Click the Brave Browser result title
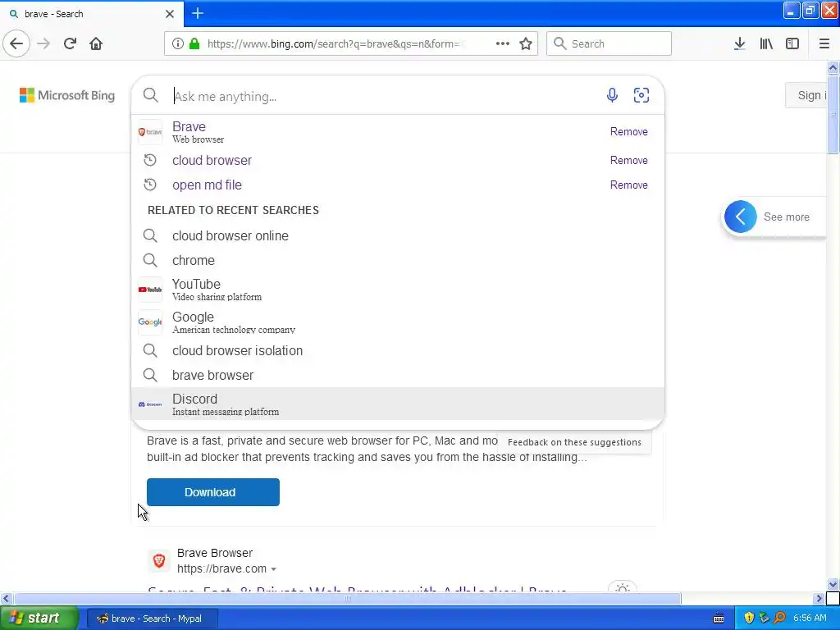The height and width of the screenshot is (630, 840). pyautogui.click(x=215, y=553)
